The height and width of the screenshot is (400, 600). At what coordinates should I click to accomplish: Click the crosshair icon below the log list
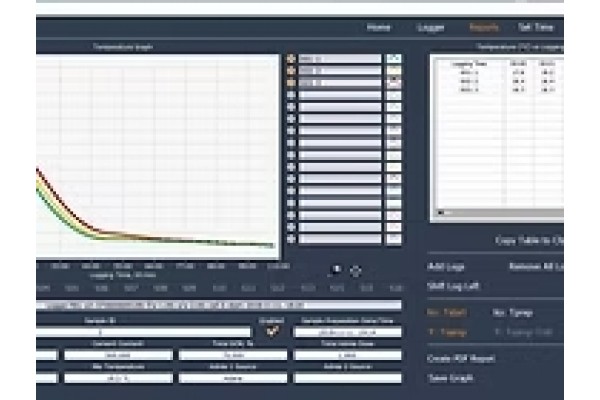pyautogui.click(x=355, y=271)
